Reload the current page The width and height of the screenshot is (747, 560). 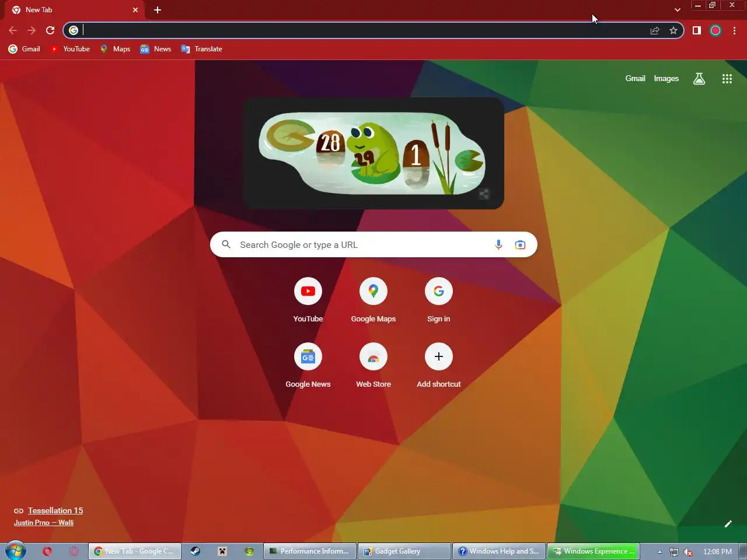tap(50, 30)
